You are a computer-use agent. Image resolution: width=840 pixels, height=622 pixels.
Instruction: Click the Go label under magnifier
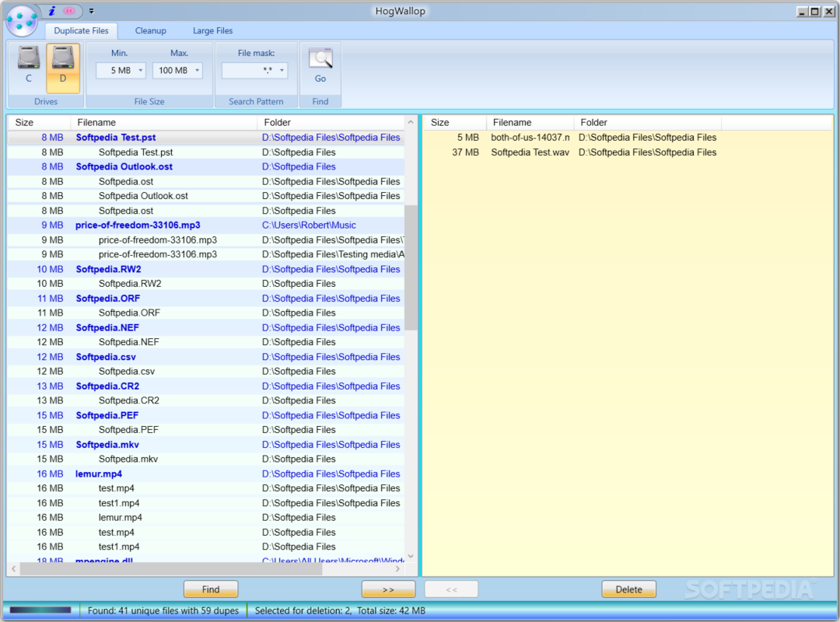click(320, 79)
